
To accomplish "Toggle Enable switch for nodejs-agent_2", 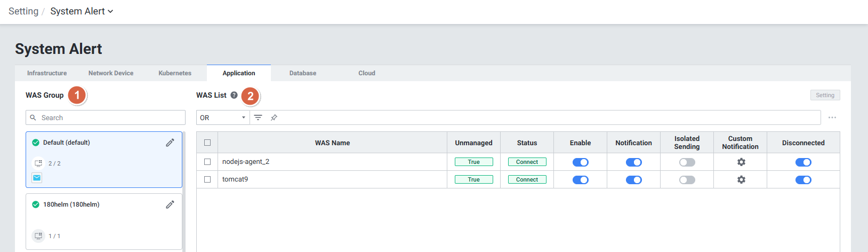I will click(x=580, y=162).
